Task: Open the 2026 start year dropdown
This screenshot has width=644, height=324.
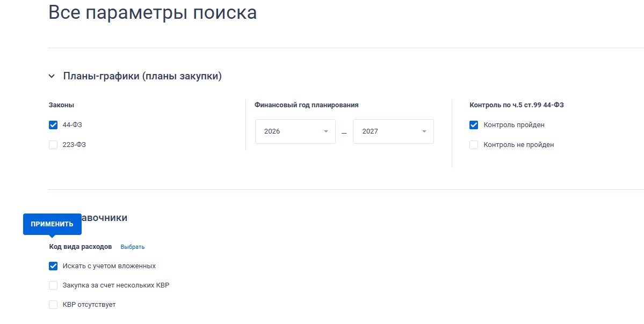Action: (295, 131)
